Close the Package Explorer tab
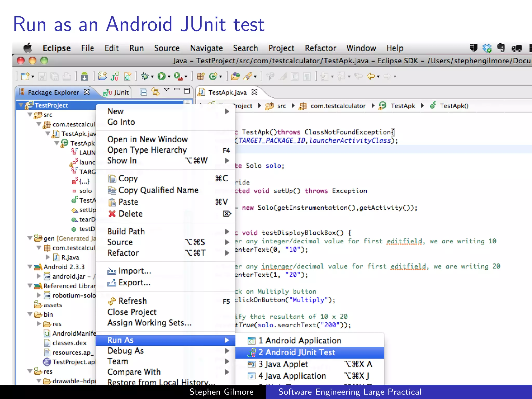 87,92
